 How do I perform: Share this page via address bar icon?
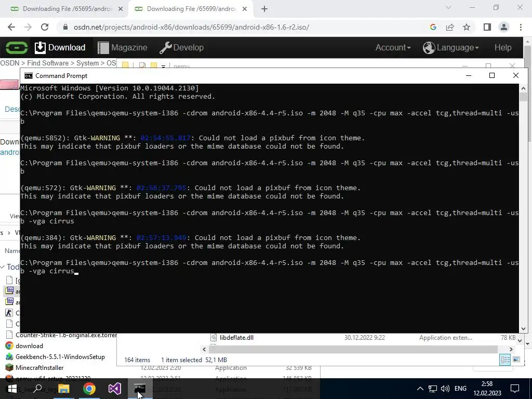[x=450, y=27]
